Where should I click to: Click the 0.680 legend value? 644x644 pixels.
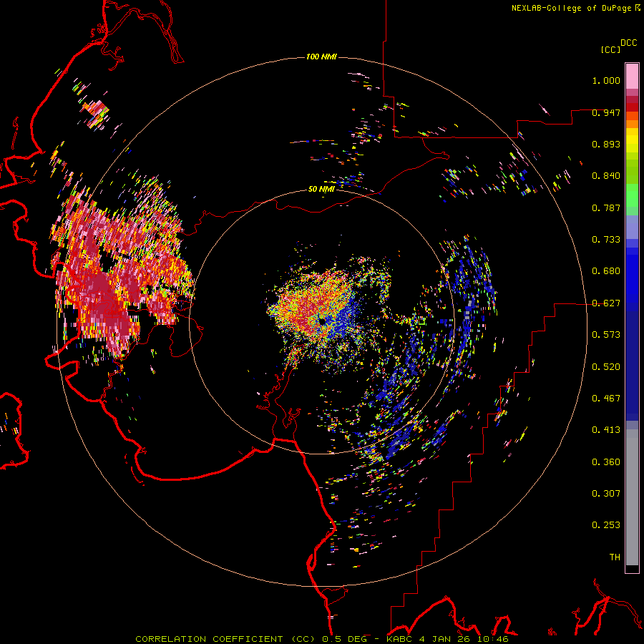[606, 271]
